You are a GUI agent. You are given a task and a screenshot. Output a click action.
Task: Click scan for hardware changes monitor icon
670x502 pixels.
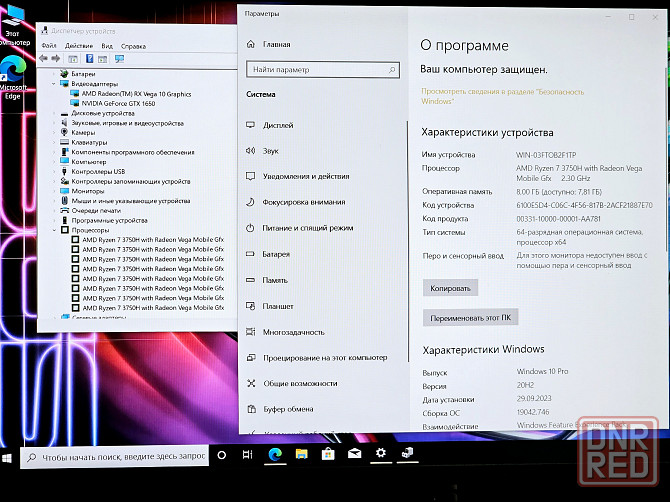point(119,59)
